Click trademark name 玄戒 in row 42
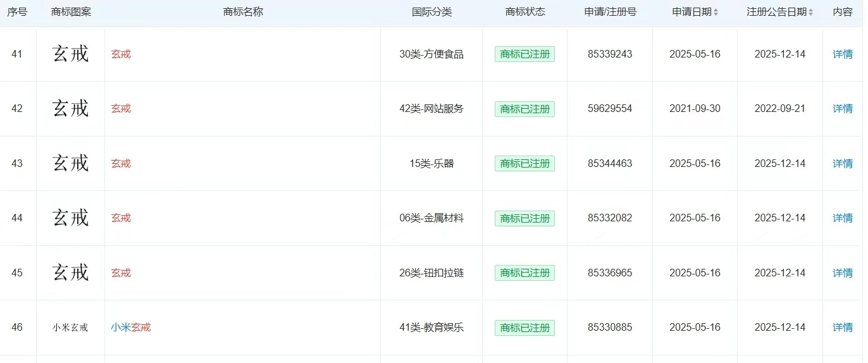The width and height of the screenshot is (868, 363). [121, 109]
